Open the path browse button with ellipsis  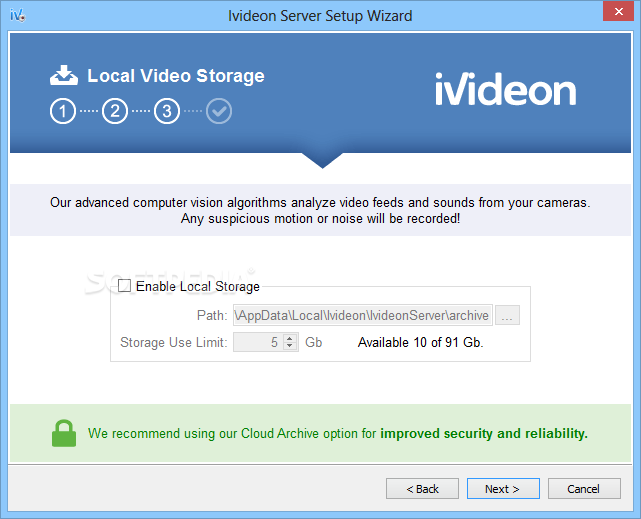coord(507,315)
